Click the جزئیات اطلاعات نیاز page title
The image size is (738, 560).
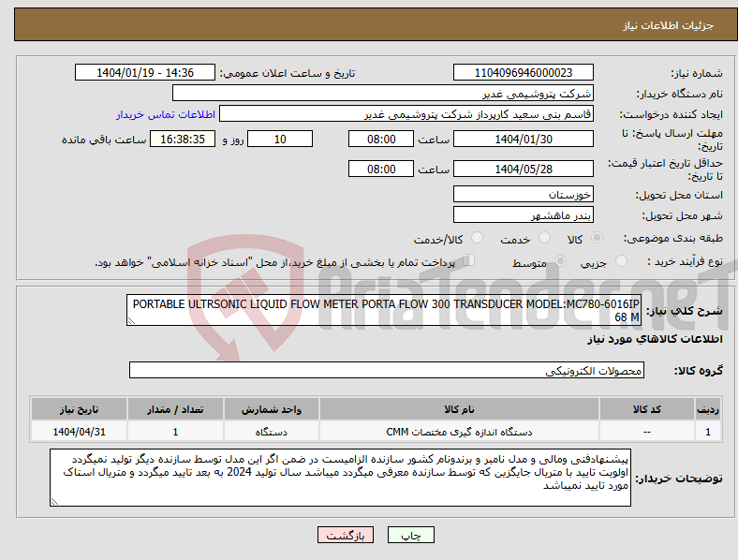[x=668, y=25]
